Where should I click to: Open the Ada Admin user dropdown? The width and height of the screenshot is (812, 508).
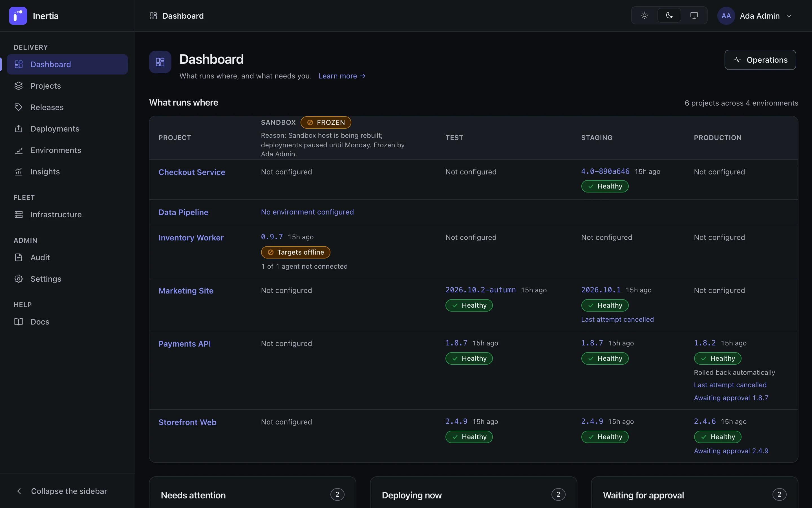tap(755, 16)
